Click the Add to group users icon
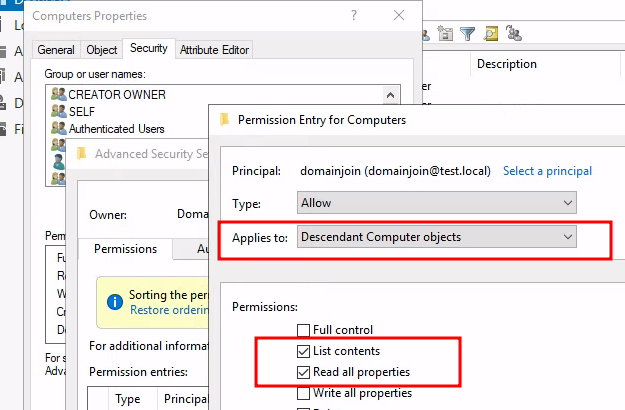 514,34
